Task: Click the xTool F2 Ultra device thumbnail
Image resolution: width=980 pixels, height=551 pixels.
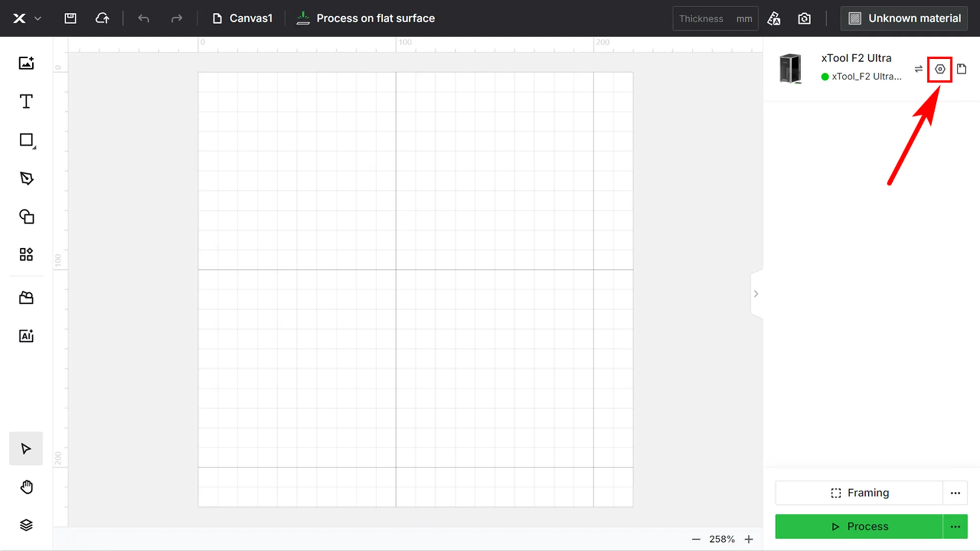Action: click(x=790, y=69)
